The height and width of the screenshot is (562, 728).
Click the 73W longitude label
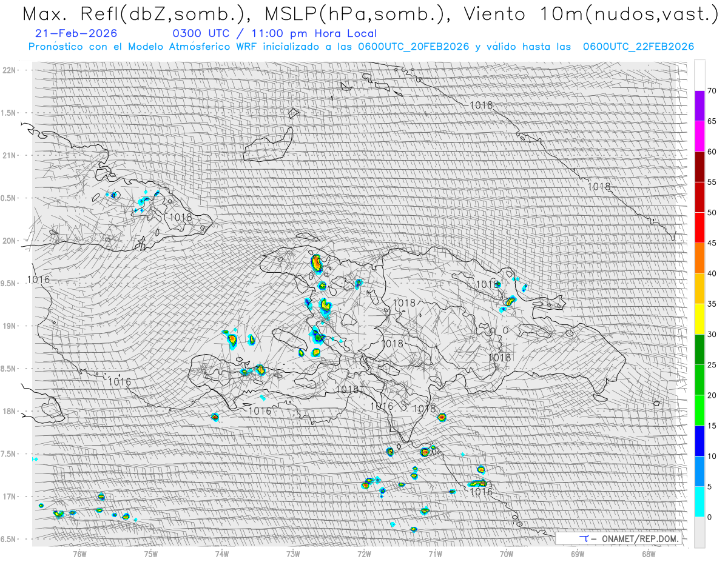point(293,554)
